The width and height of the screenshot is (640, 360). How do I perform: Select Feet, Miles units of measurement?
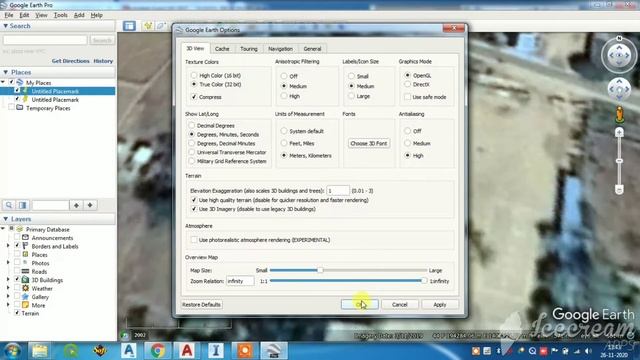tap(284, 143)
